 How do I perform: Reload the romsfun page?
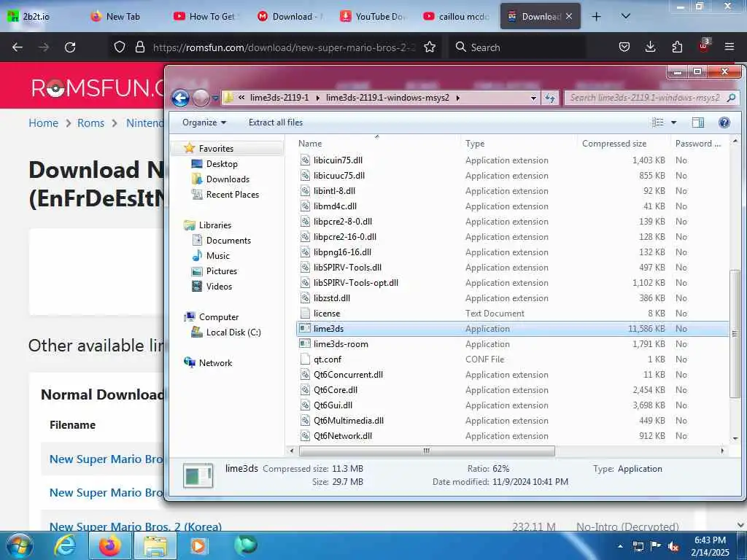[70, 47]
